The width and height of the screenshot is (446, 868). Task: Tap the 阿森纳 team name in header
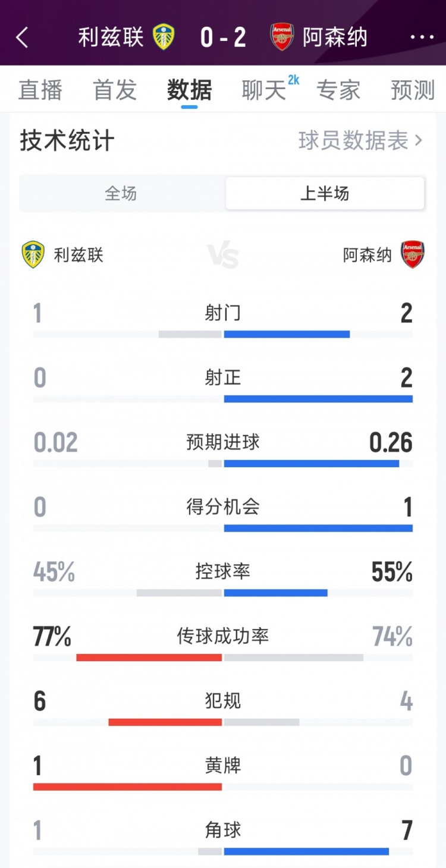(x=335, y=37)
